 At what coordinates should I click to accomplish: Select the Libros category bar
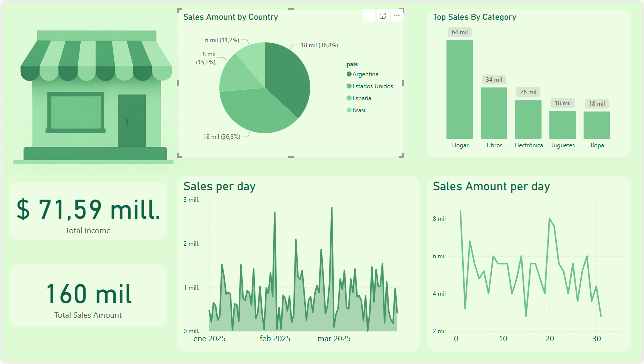pyautogui.click(x=494, y=113)
